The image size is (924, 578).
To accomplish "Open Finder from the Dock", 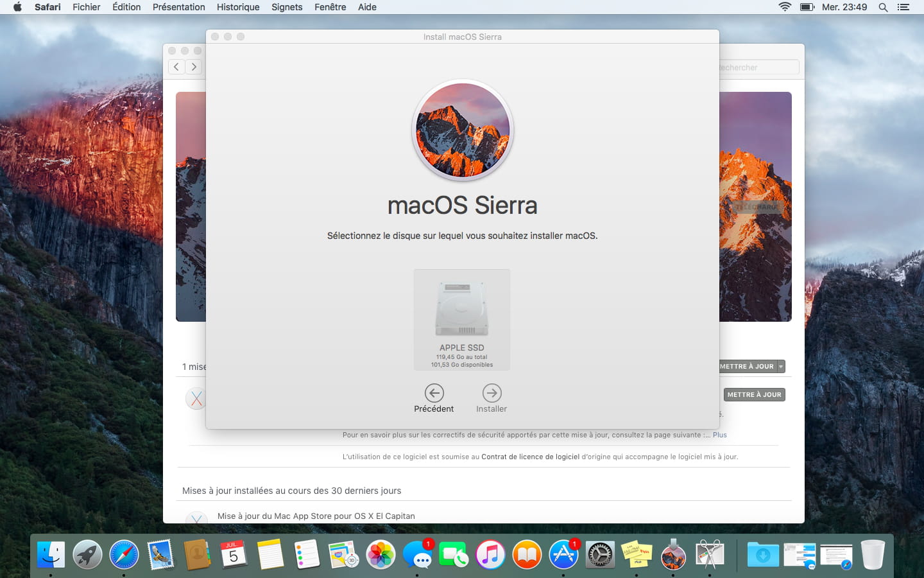I will tap(51, 554).
